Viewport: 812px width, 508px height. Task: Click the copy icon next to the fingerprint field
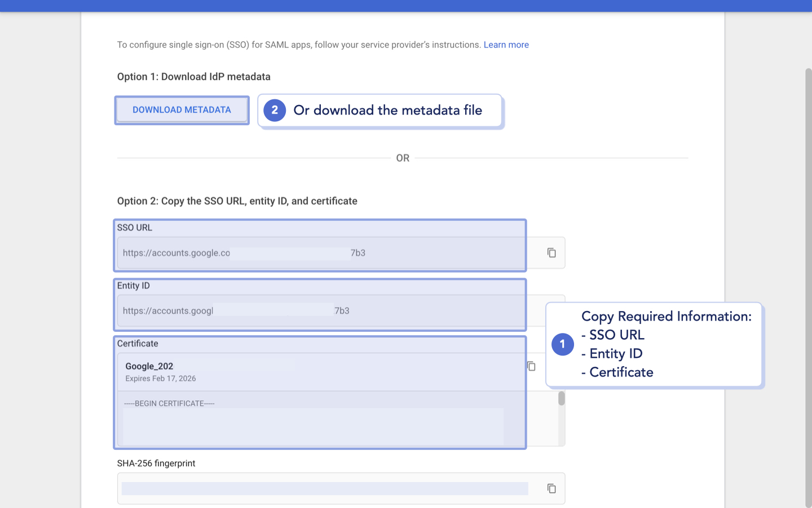pos(551,488)
